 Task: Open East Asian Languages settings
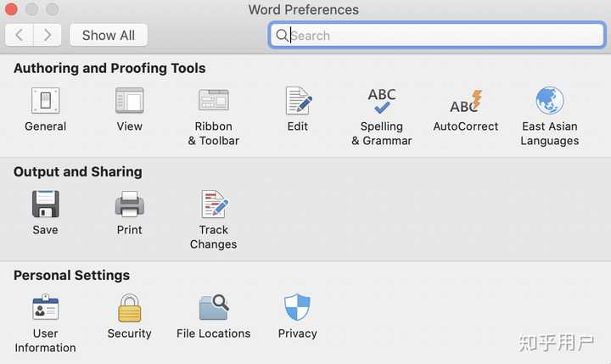click(x=550, y=102)
